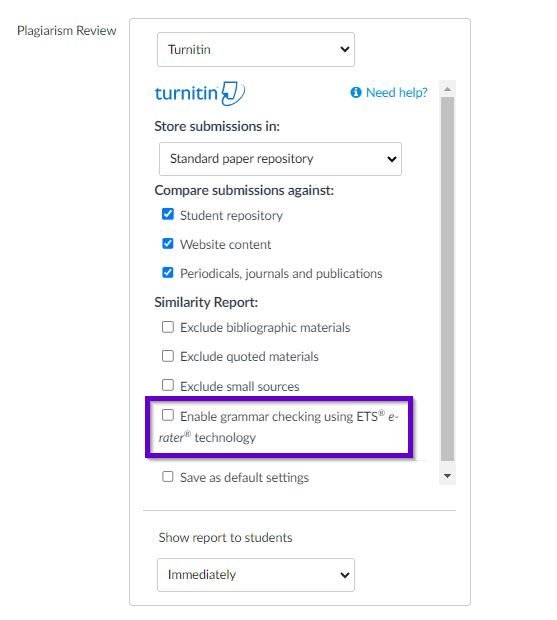Uncheck Student repository checkbox
Viewport: 557px width, 620px height.
168,214
